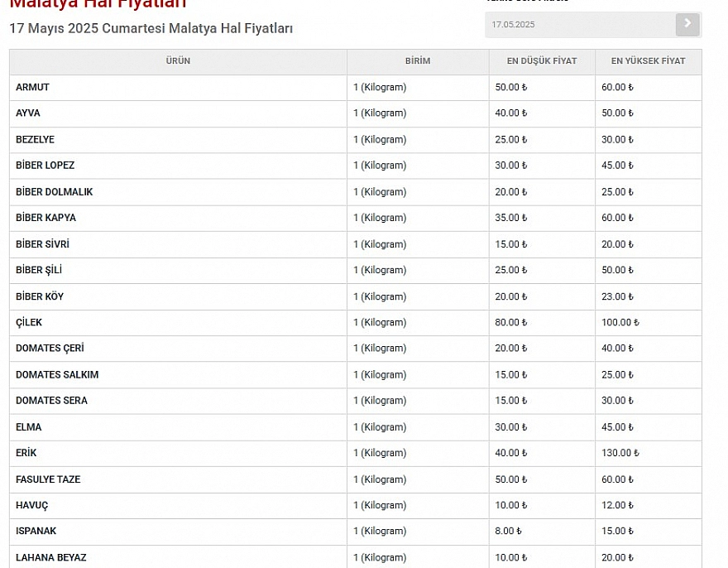Click the arrow button beside date field
This screenshot has width=728, height=568.
point(687,25)
